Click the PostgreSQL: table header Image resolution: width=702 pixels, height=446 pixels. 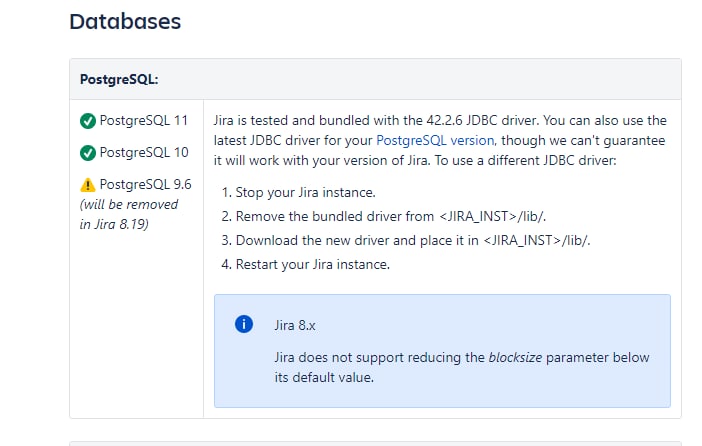click(119, 79)
